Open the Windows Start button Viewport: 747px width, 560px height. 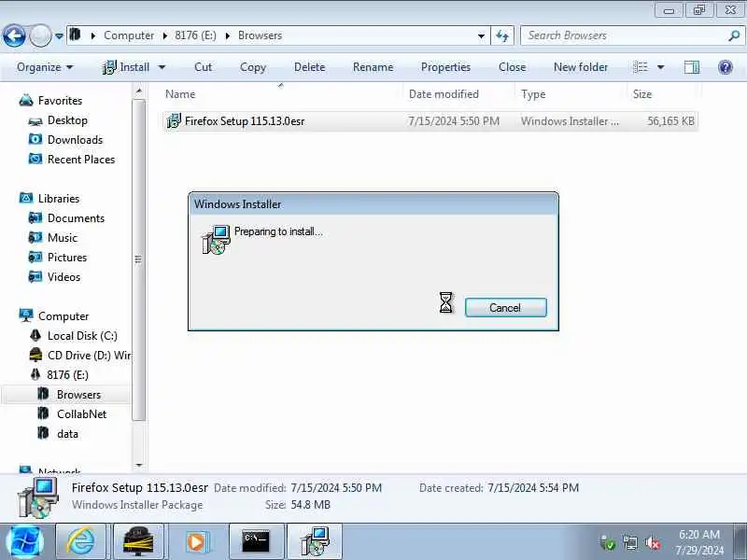25,542
